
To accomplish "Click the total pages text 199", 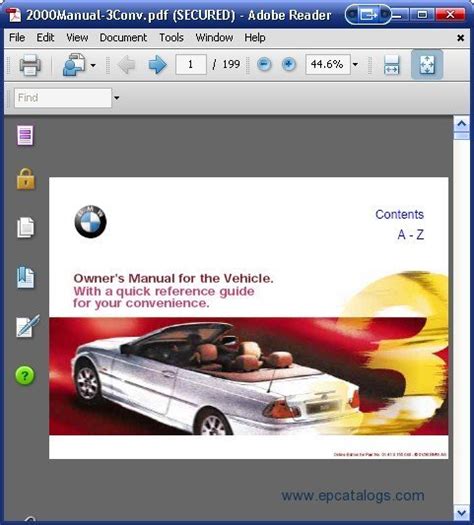I will 231,64.
